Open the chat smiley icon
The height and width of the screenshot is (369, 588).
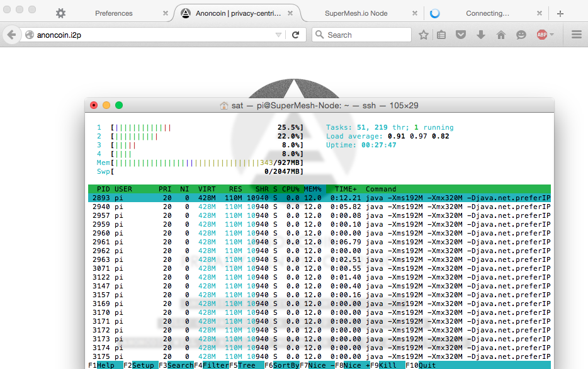point(521,35)
